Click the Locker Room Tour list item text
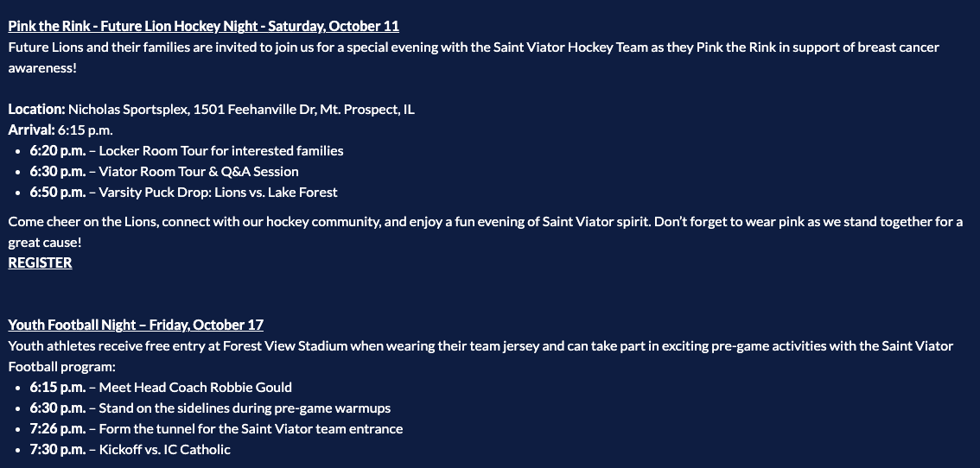This screenshot has width=980, height=468. (x=221, y=150)
